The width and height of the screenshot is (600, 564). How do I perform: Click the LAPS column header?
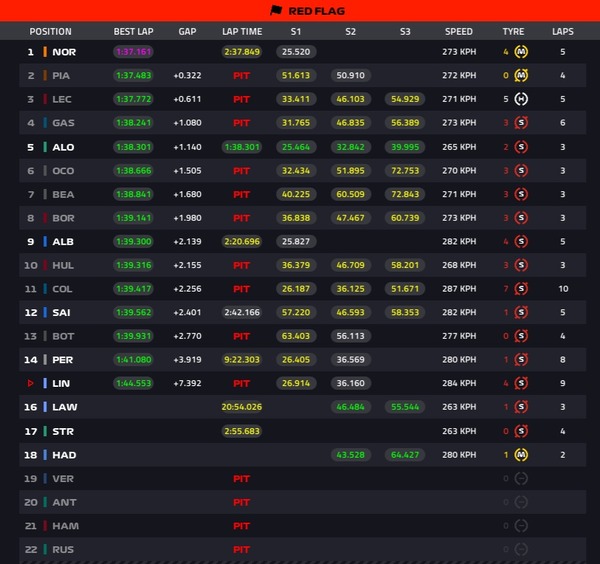(x=563, y=32)
